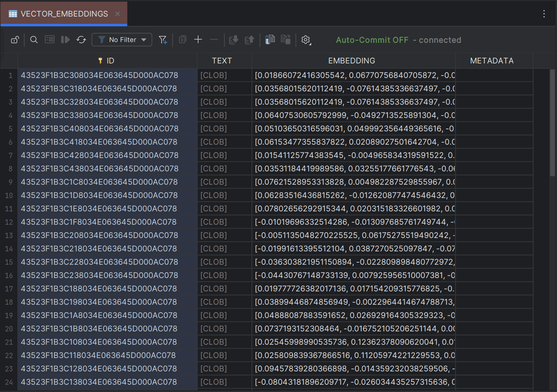
Task: Click the duplicate row icon
Action: (x=183, y=40)
